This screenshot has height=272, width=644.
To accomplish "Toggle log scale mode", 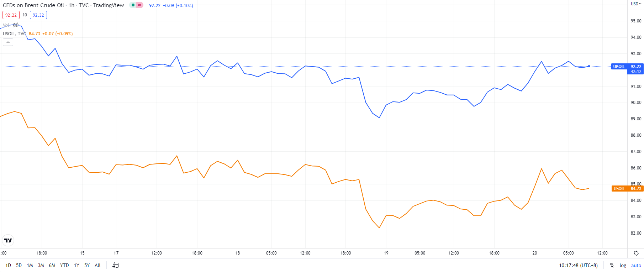I will (623, 265).
